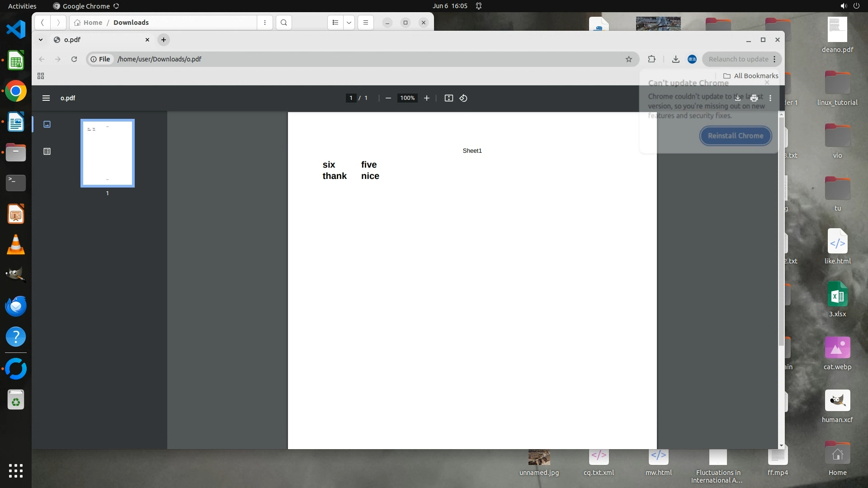Expand Files view options dropdown arrow
Screen dimensions: 868x488
[349, 23]
